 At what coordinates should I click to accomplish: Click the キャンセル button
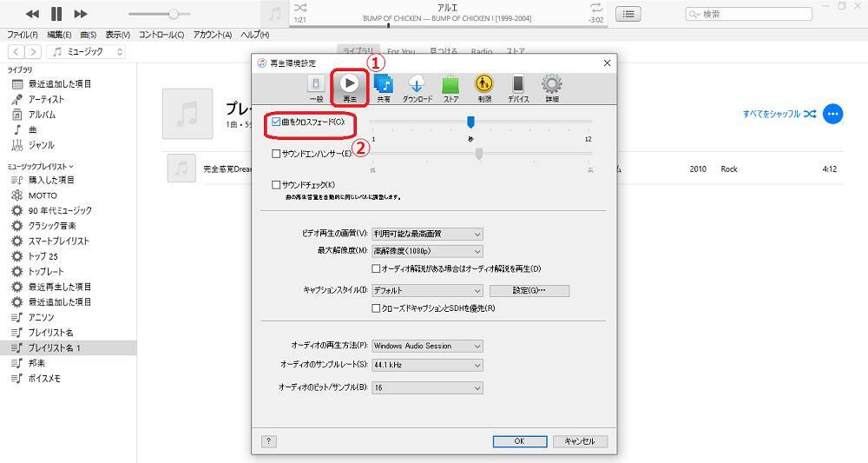tap(580, 440)
